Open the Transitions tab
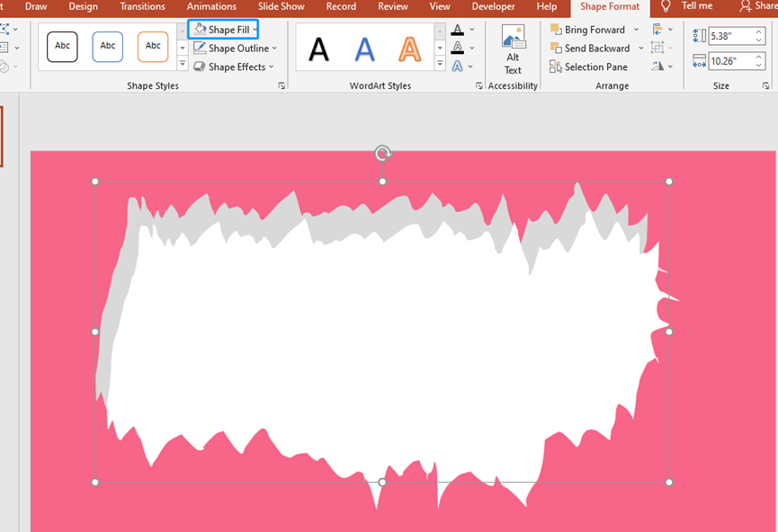This screenshot has height=532, width=778. (x=142, y=6)
